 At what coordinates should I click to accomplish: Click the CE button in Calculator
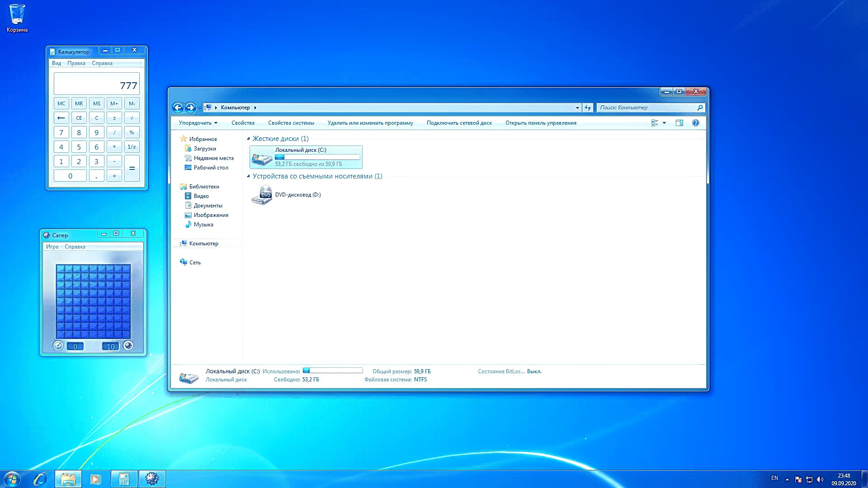coord(79,118)
